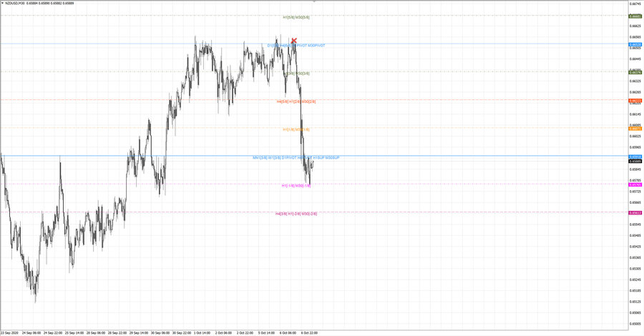Click the 25 Sep 14:00 time label
The width and height of the screenshot is (644, 336).
74,332
